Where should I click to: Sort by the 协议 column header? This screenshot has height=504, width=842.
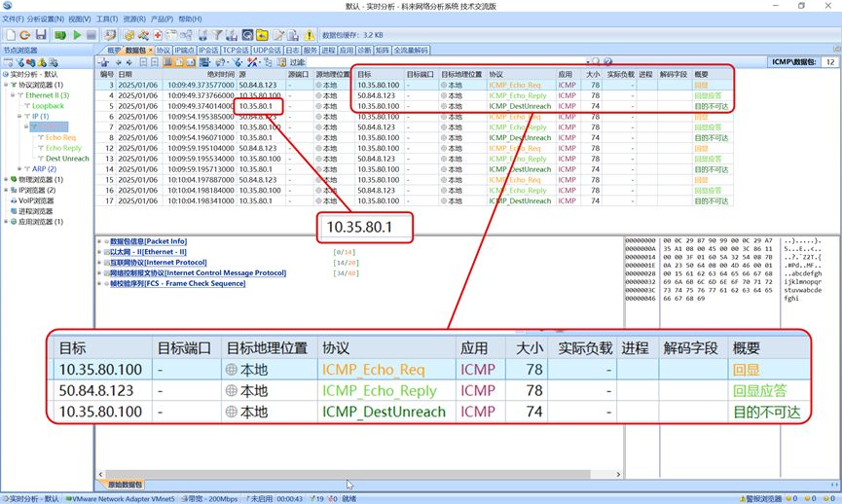(521, 74)
